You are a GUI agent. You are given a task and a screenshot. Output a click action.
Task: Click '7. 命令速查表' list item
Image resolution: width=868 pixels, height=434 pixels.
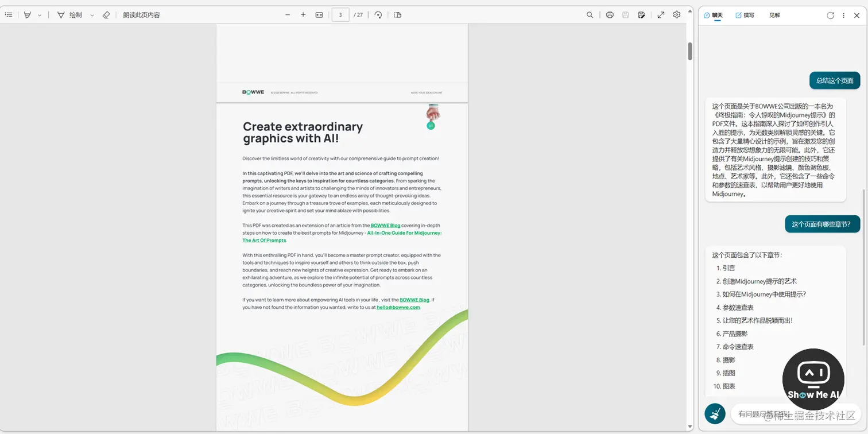click(x=734, y=347)
